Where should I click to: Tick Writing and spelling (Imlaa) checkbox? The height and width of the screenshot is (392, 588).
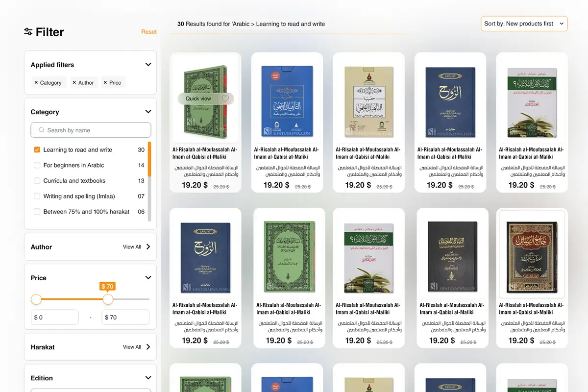tap(37, 196)
